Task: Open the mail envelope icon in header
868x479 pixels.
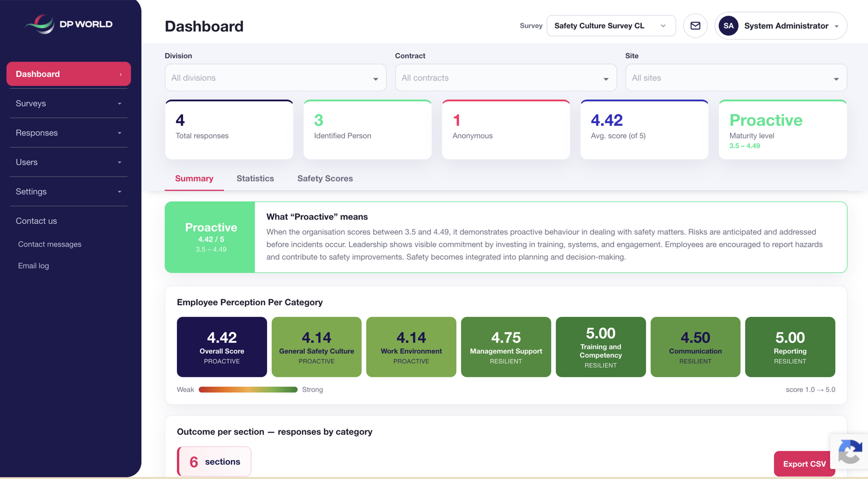Action: [x=695, y=26]
